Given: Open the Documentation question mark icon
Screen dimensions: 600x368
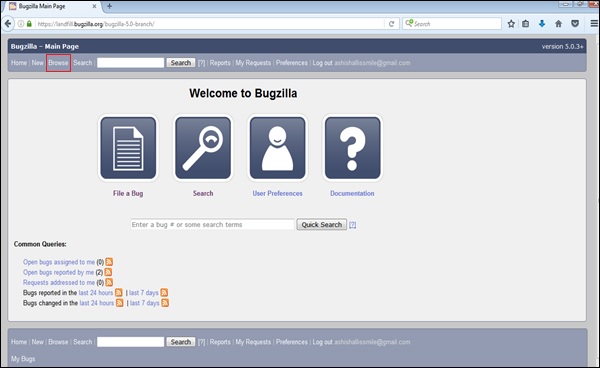Looking at the screenshot, I should point(352,148).
